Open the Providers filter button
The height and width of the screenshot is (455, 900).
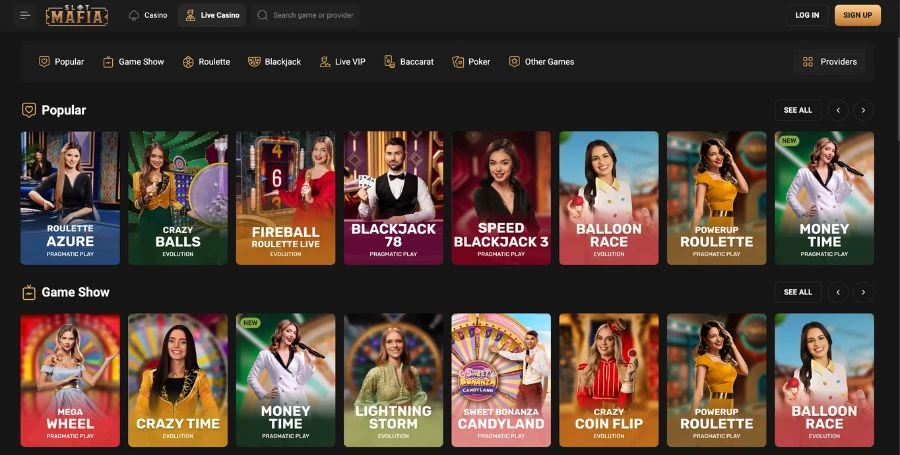point(830,62)
